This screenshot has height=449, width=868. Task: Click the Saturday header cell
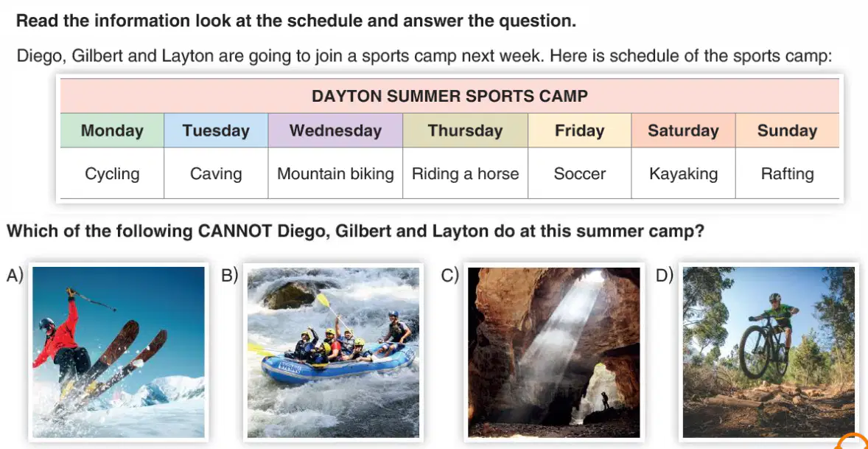point(684,130)
